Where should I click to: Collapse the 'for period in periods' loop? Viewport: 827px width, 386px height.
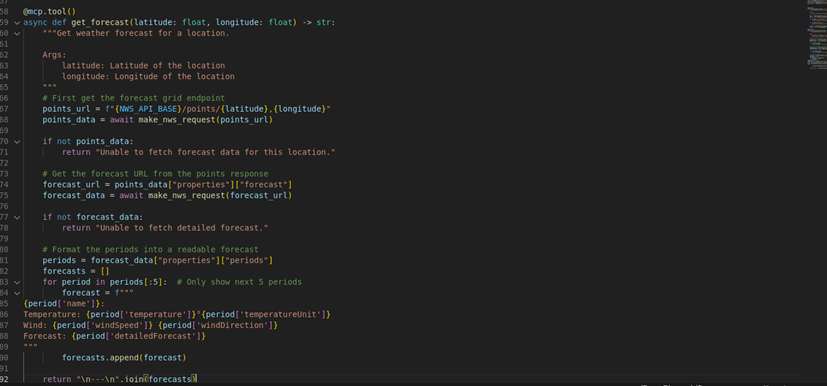17,282
